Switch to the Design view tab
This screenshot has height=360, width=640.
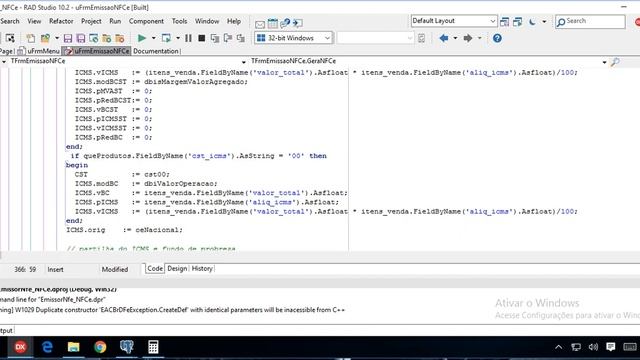(x=177, y=269)
